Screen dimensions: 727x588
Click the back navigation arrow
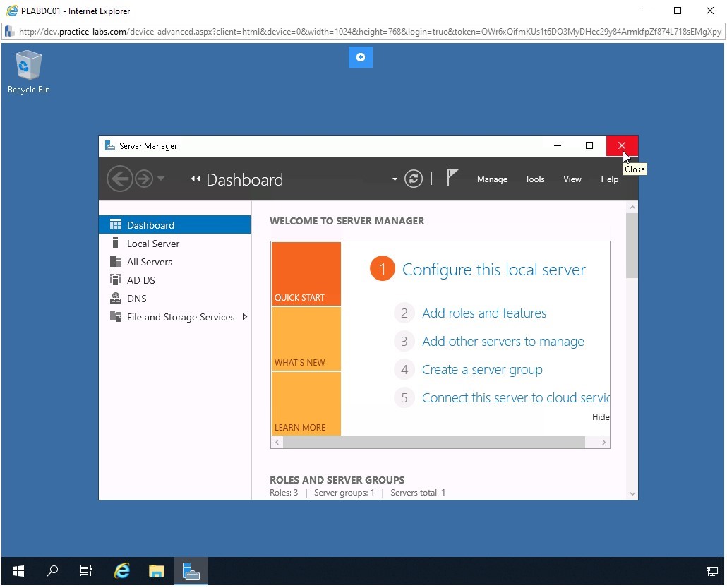click(120, 179)
